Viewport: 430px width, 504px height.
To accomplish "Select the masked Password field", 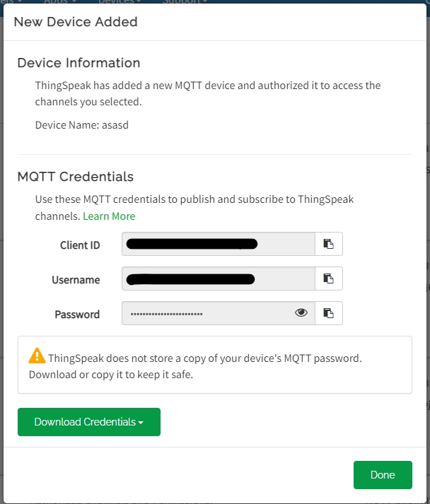I will [x=205, y=313].
